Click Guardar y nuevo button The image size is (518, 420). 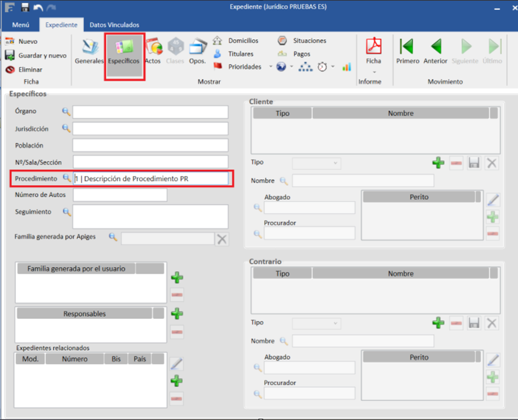[36, 55]
